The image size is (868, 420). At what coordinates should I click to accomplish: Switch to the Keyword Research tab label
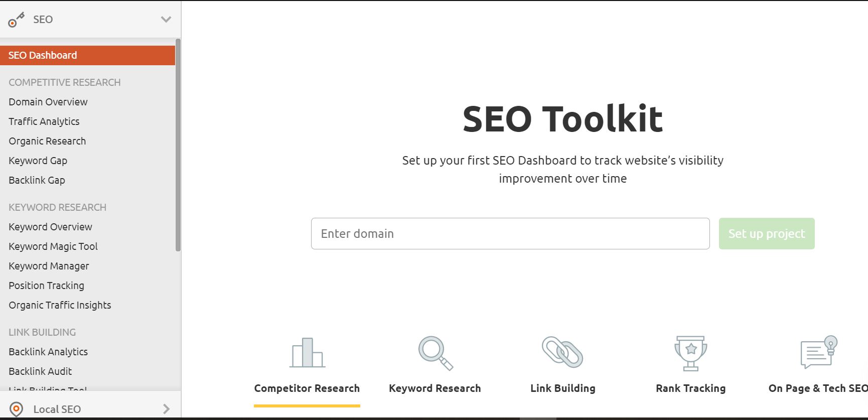(435, 388)
